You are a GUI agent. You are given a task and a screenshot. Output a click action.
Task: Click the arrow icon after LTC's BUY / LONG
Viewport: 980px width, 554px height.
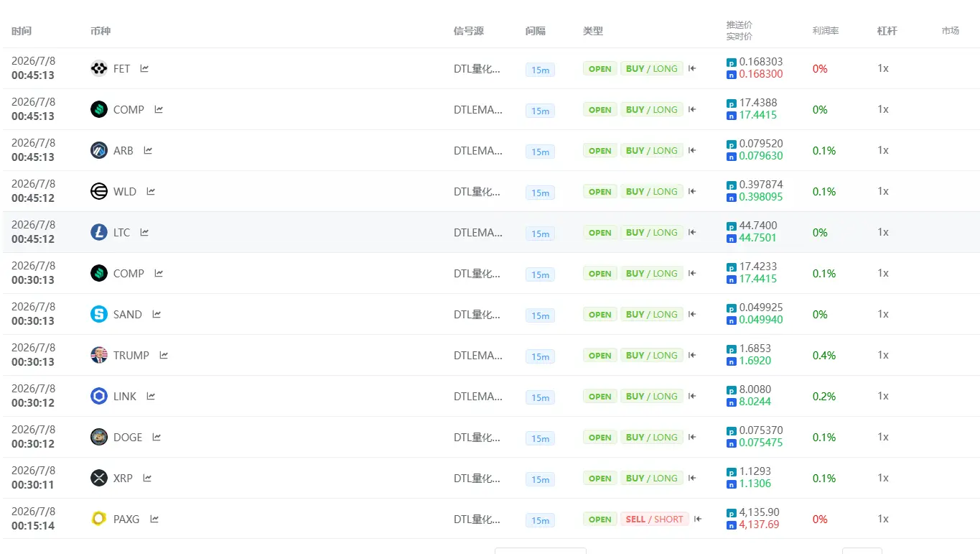(x=692, y=233)
